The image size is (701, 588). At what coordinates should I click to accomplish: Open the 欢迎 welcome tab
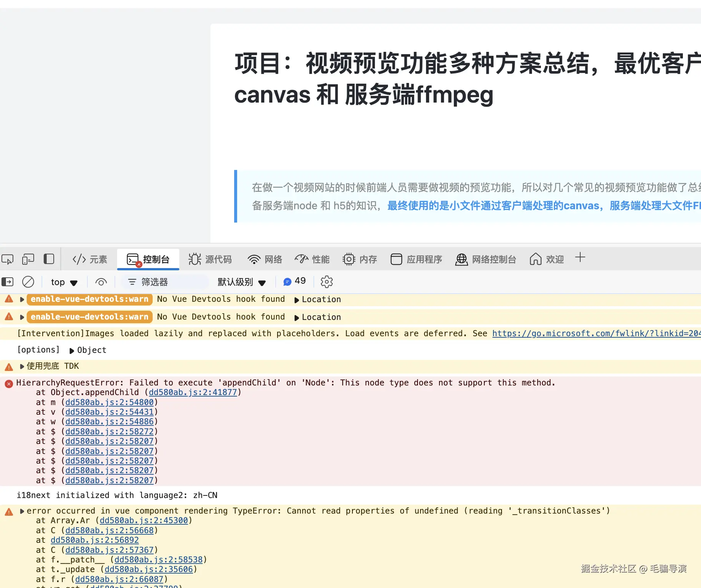[547, 259]
